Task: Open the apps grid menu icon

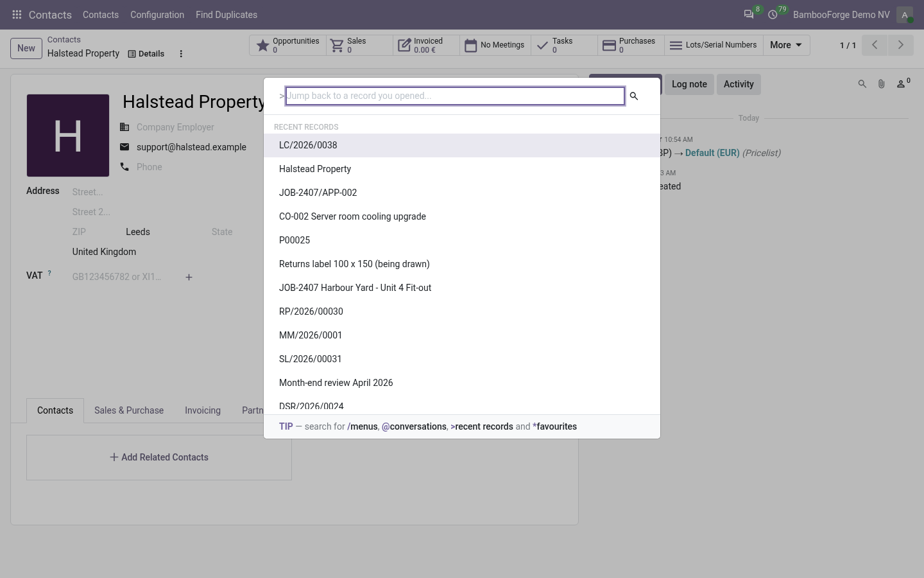Action: [x=17, y=14]
